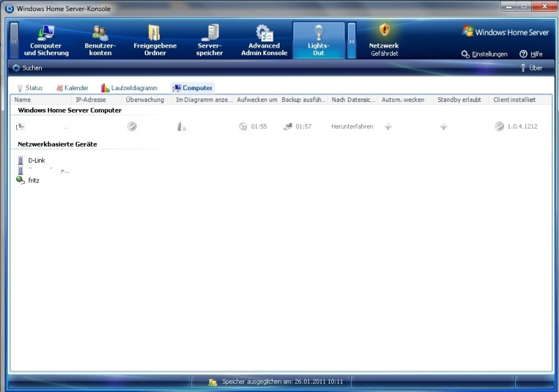559x392 pixels.
Task: Click Netzwerkbasierte Geräte group header
Action: point(57,144)
